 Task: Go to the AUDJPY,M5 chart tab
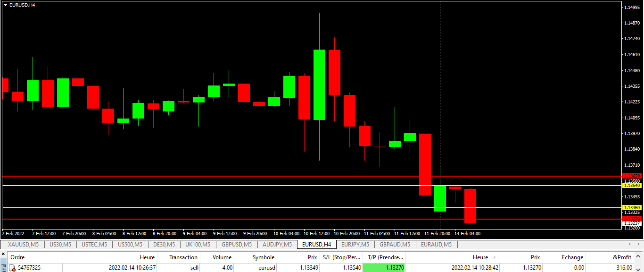click(277, 245)
